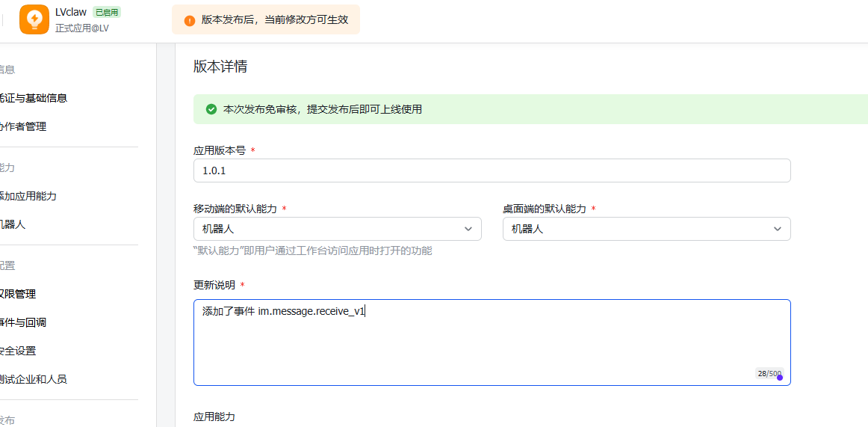Click the 版本发布后，当前修改方可生效 notice text
Viewport: 868px width, 427px height.
[274, 20]
